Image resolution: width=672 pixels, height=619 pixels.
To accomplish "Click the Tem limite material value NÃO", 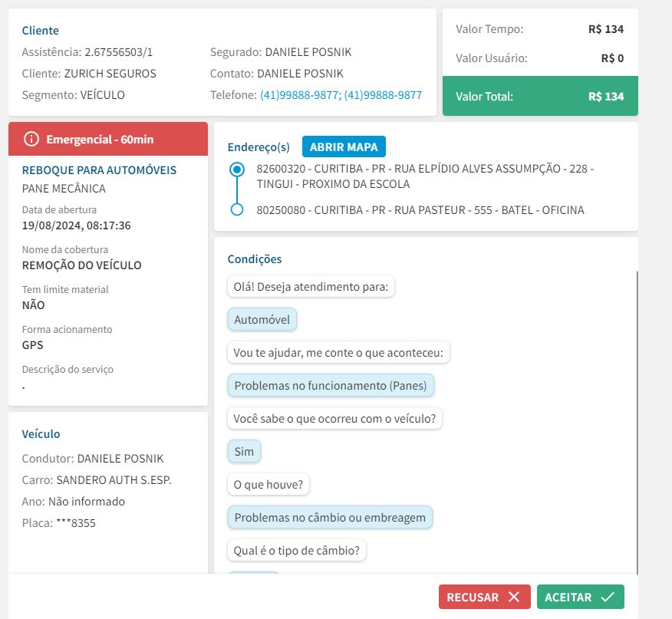I will (33, 305).
